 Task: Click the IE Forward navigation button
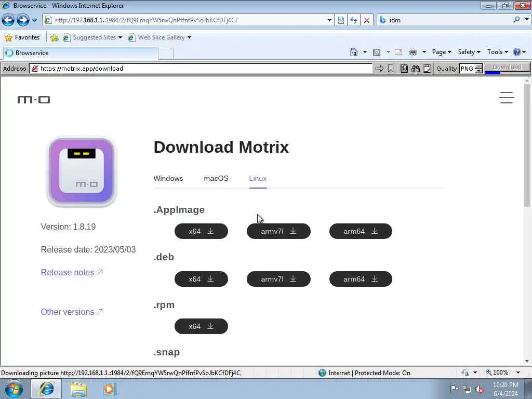click(x=23, y=20)
